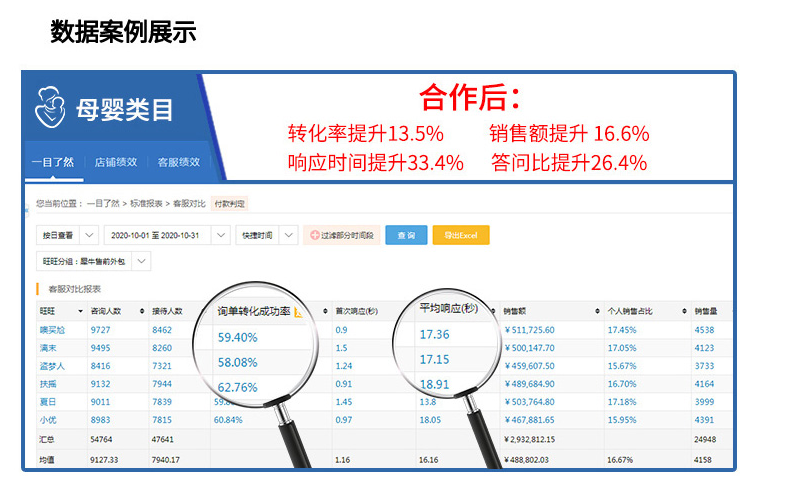Click sort icon on 销售额 column
Image resolution: width=795 pixels, height=480 pixels.
tap(597, 311)
